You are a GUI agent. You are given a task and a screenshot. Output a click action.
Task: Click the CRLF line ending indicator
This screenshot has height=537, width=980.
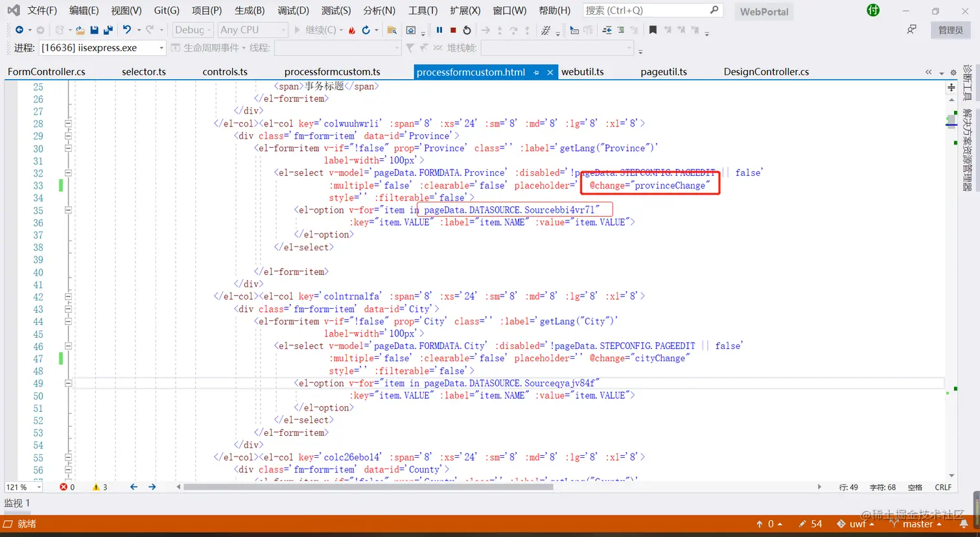pos(943,487)
